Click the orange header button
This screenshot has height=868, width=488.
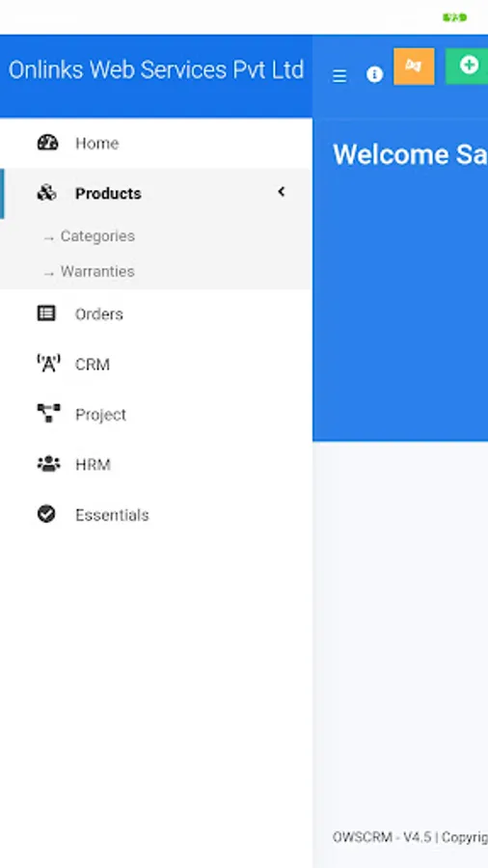tap(414, 67)
